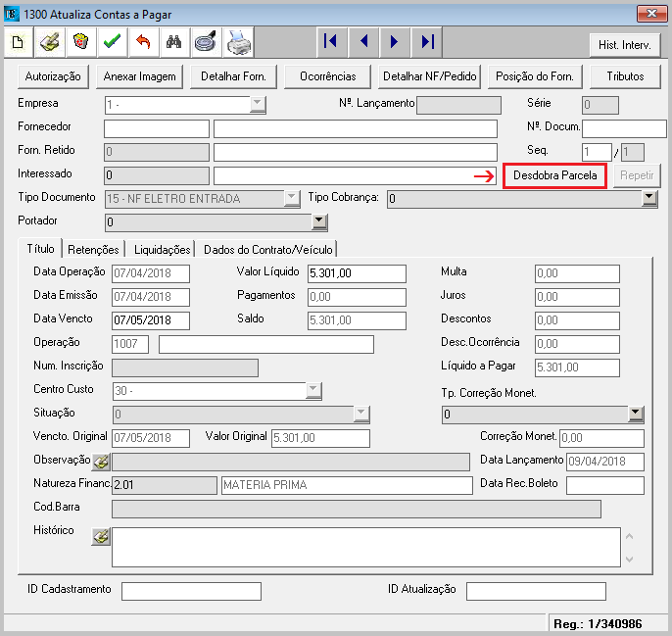
Task: Click the Tributos button
Action: coord(625,76)
